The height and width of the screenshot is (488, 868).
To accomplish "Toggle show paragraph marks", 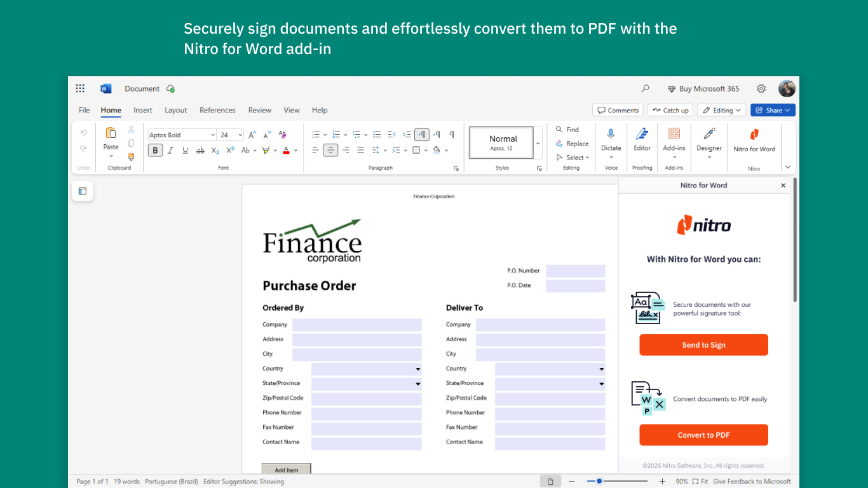I will pyautogui.click(x=452, y=135).
